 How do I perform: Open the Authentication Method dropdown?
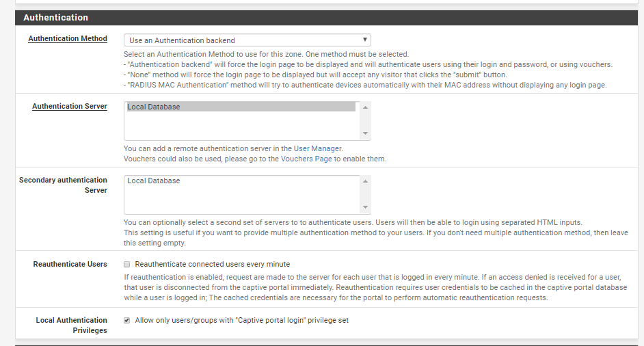pos(247,40)
